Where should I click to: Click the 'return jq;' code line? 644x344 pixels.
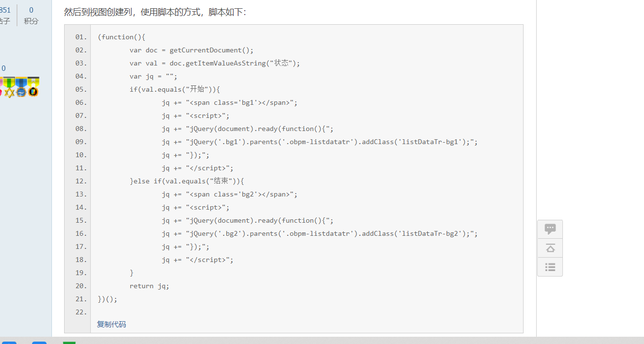click(150, 286)
